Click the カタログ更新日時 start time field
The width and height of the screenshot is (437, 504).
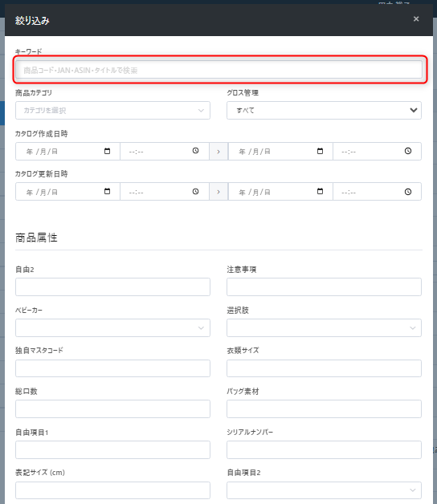[x=165, y=192]
